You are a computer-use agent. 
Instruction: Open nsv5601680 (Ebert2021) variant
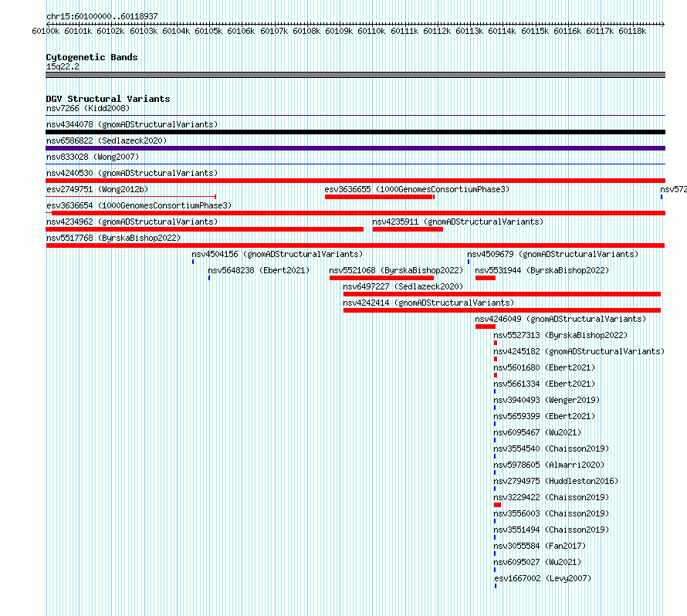coord(545,367)
